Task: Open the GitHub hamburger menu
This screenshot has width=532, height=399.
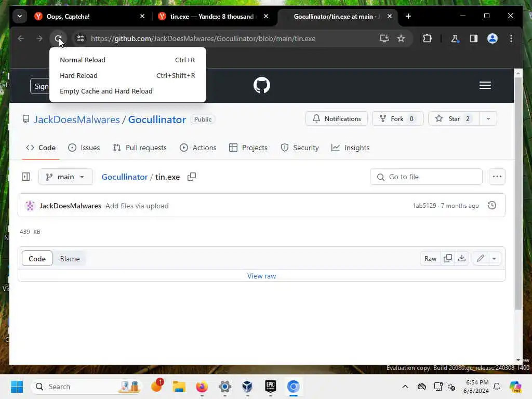Action: pos(485,85)
